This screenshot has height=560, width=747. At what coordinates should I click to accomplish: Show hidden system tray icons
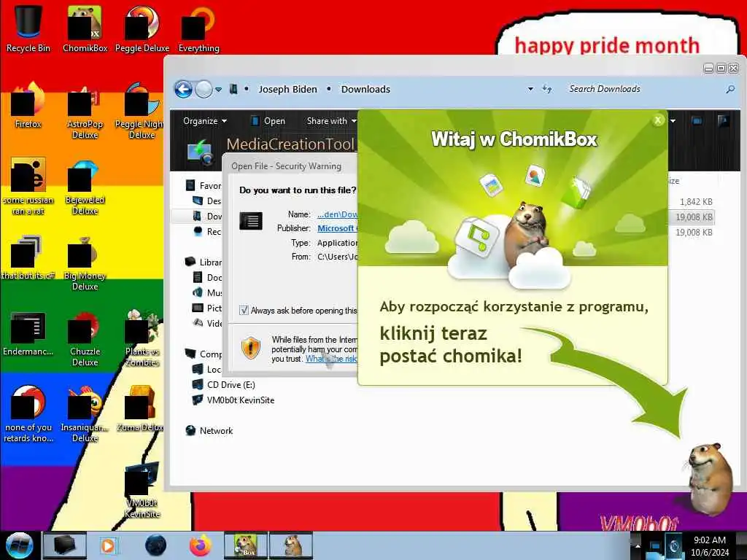(637, 545)
